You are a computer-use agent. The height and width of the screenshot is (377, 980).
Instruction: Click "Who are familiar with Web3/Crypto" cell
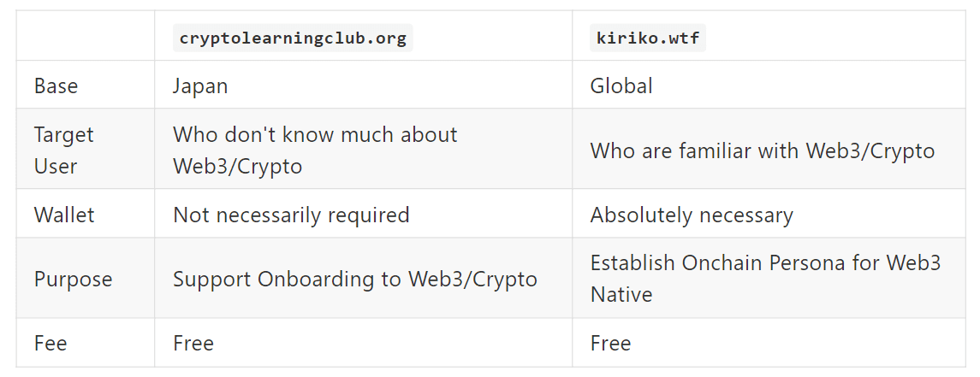click(x=763, y=151)
